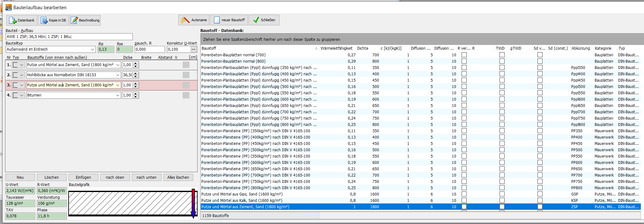
Task: Open the Typ dropdown of layer 1
Action: 21,65
